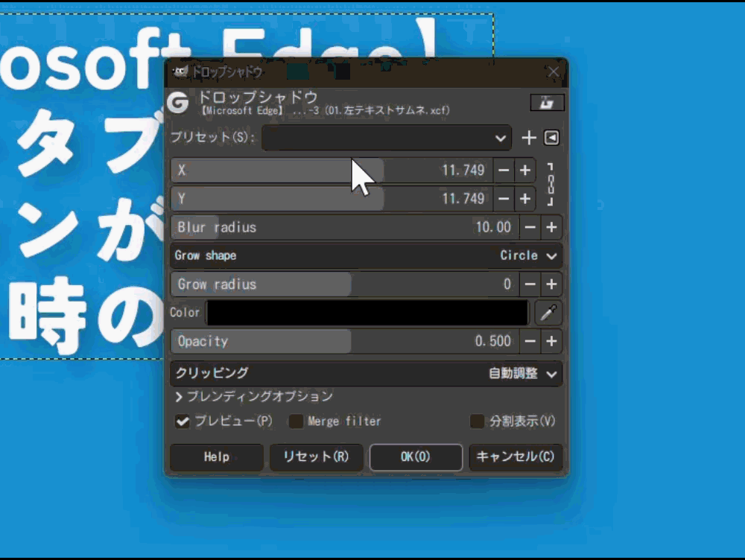This screenshot has width=745, height=560.
Task: Click the drop shadow header icon button
Action: tap(547, 103)
